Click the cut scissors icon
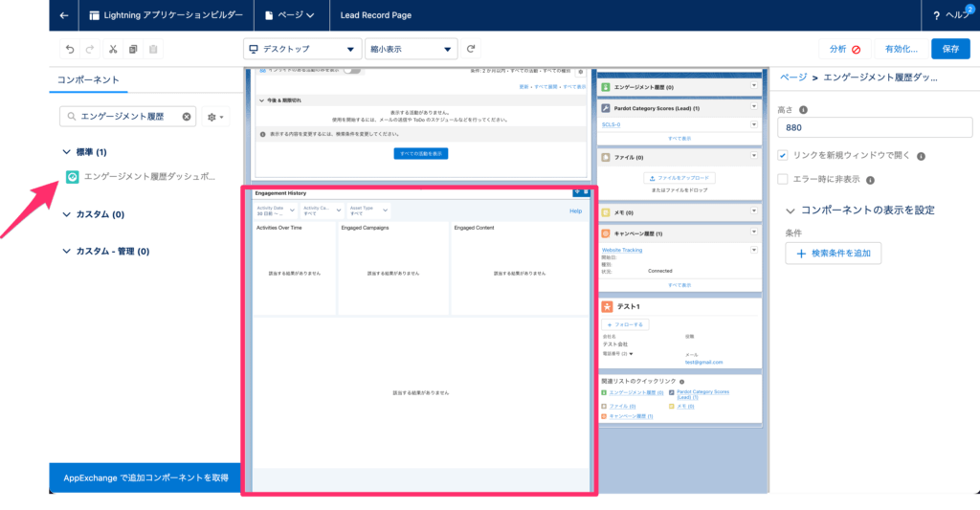Screen dimensions: 980x510 point(112,49)
